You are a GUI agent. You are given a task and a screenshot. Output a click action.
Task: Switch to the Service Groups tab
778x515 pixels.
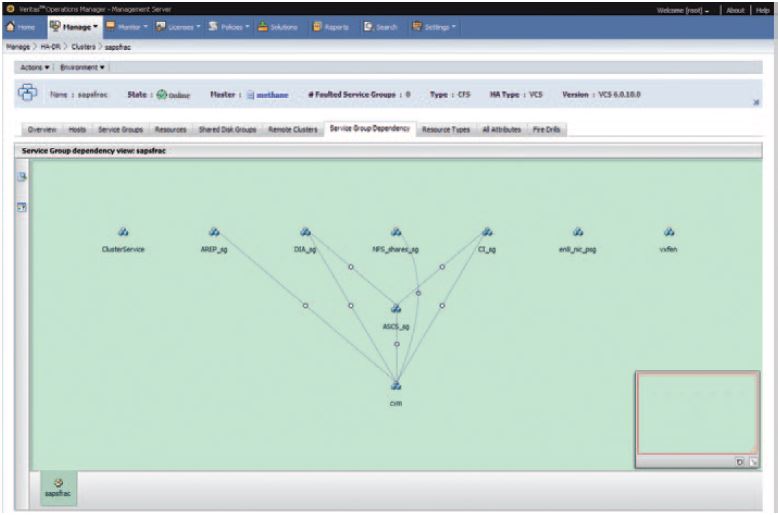(121, 129)
